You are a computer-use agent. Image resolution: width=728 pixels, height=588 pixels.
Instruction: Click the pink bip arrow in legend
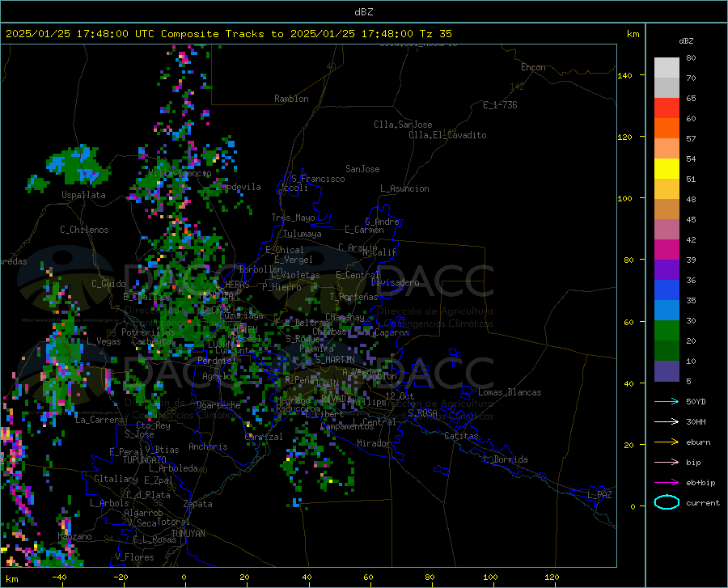tap(667, 463)
